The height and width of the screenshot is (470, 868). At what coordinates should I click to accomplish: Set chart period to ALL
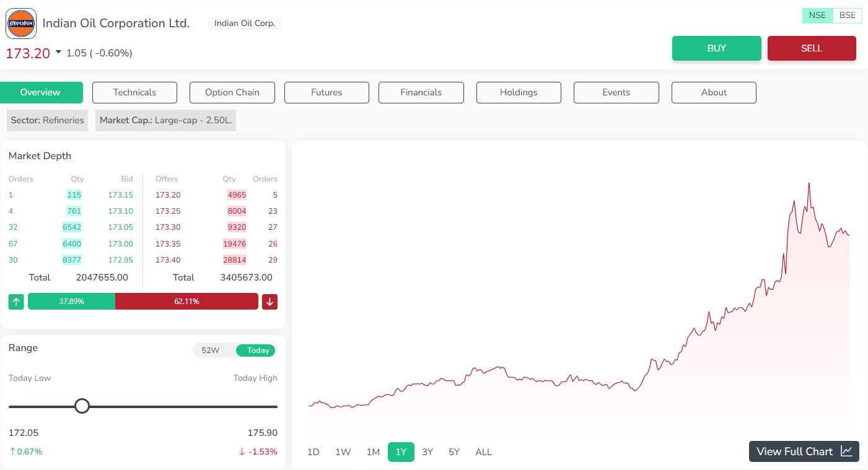[483, 452]
